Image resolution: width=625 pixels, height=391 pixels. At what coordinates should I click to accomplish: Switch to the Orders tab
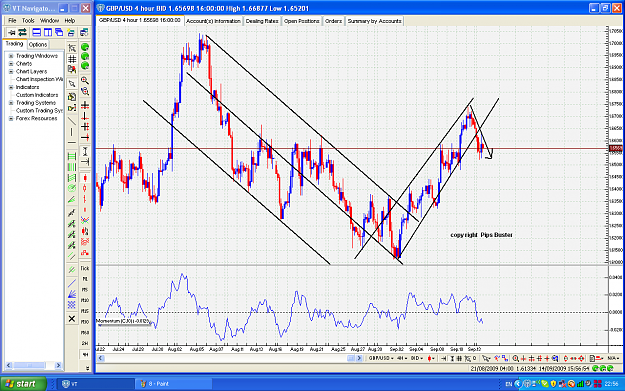(333, 21)
